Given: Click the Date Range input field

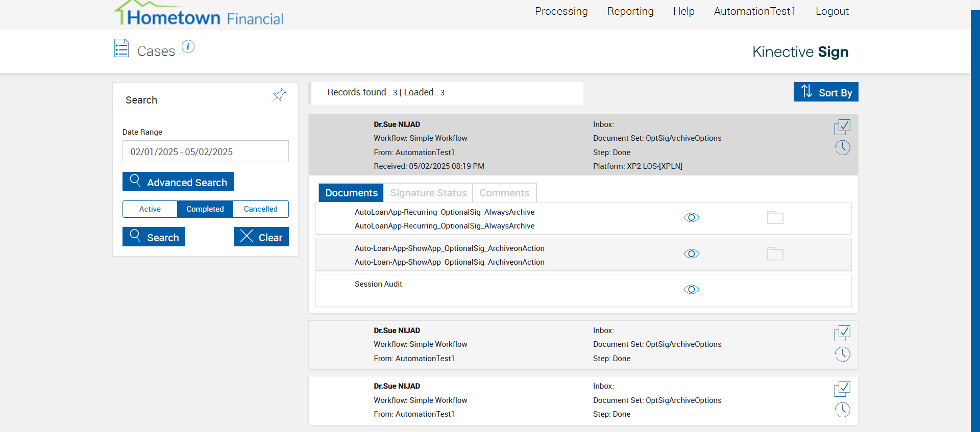Looking at the screenshot, I should (x=205, y=151).
